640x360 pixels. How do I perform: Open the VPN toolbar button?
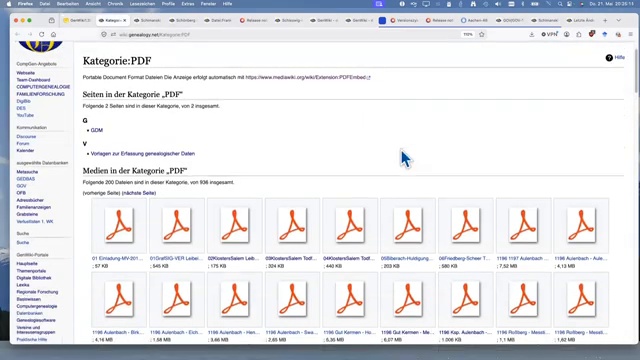pos(549,35)
